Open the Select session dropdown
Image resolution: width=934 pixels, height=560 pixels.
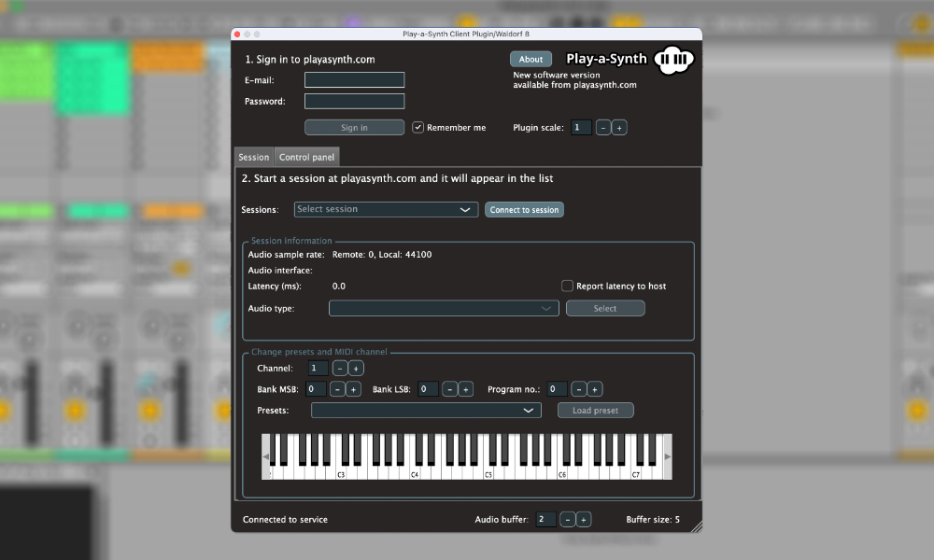(386, 209)
